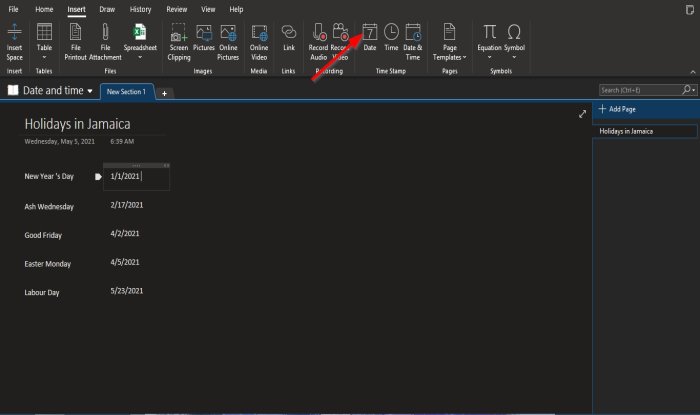Viewport: 700px width, 415px height.
Task: Click the 4/5/2021 date
Action: (x=125, y=262)
